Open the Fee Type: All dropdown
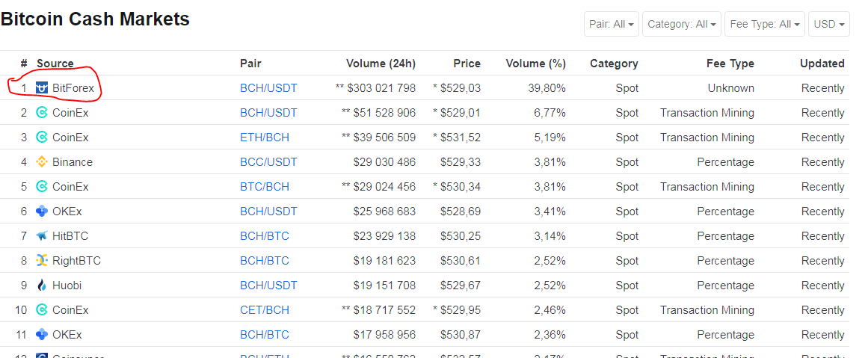The image size is (868, 358). coord(765,25)
